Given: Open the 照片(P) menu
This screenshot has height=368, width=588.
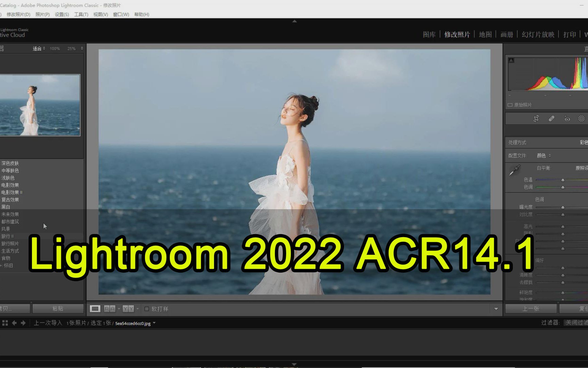Looking at the screenshot, I should (43, 14).
